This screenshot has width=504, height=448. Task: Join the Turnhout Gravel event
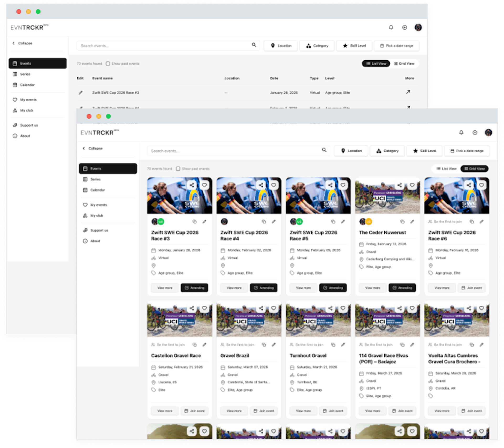click(333, 411)
